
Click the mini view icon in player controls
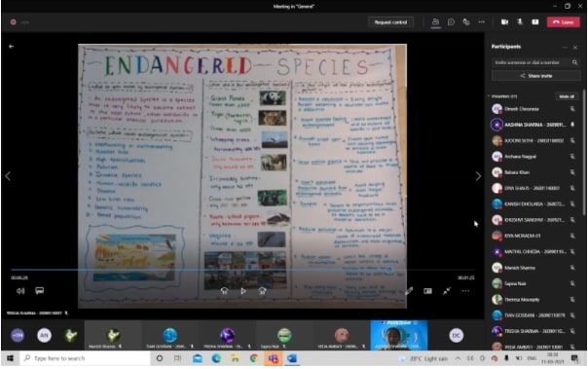428,291
